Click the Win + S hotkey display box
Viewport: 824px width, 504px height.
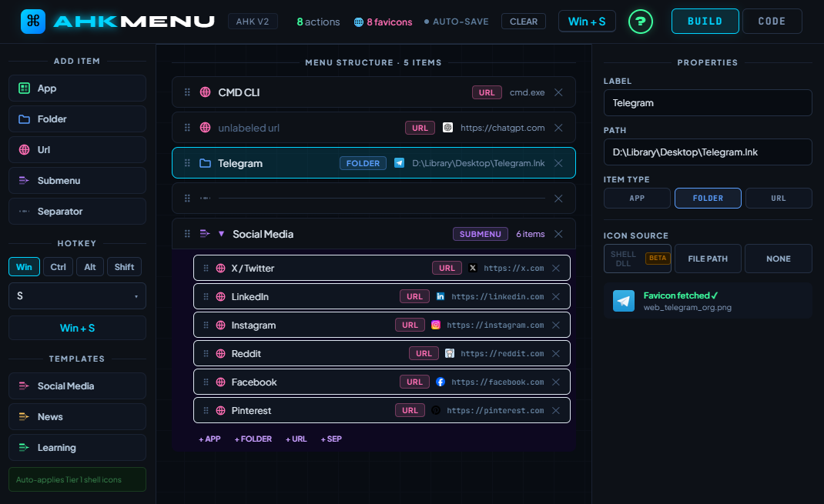(x=77, y=328)
